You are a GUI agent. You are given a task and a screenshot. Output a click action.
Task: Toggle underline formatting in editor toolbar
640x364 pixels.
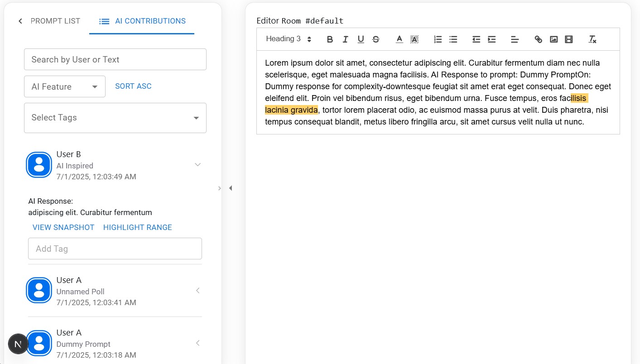361,39
